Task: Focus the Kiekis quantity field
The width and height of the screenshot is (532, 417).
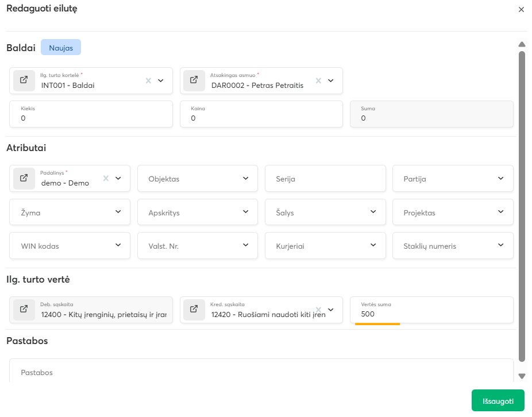Action: (x=91, y=118)
